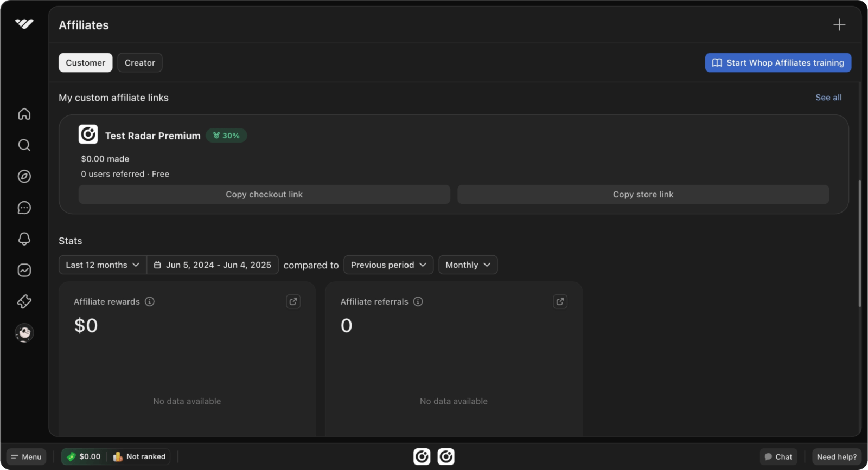Screen dimensions: 868x470
Task: Open the Last 12 months dropdown
Action: pyautogui.click(x=103, y=265)
